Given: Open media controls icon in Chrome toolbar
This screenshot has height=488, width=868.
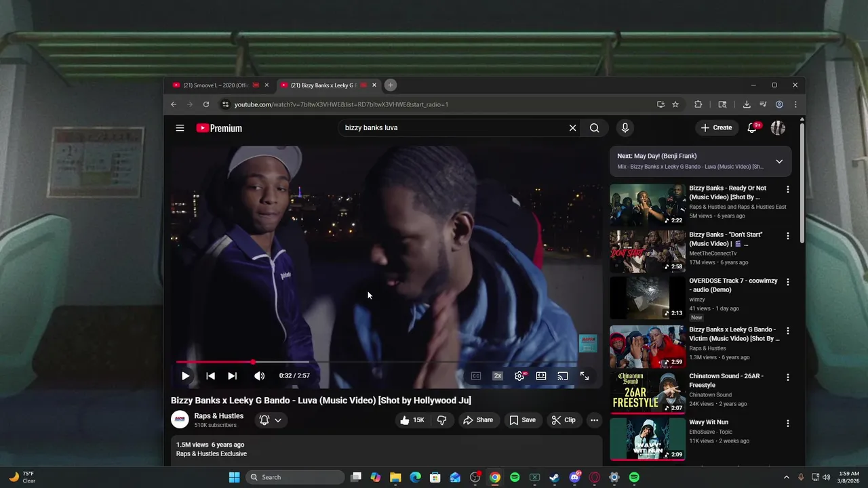Looking at the screenshot, I should click(763, 104).
